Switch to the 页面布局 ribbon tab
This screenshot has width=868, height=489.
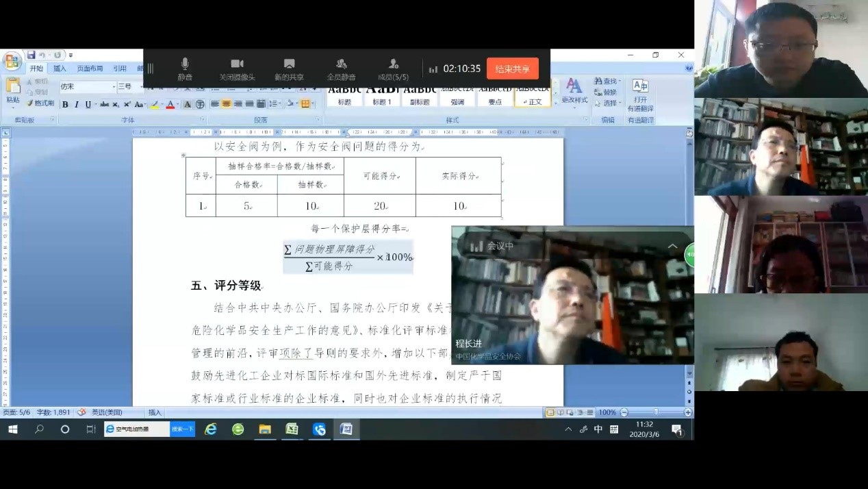[x=90, y=68]
